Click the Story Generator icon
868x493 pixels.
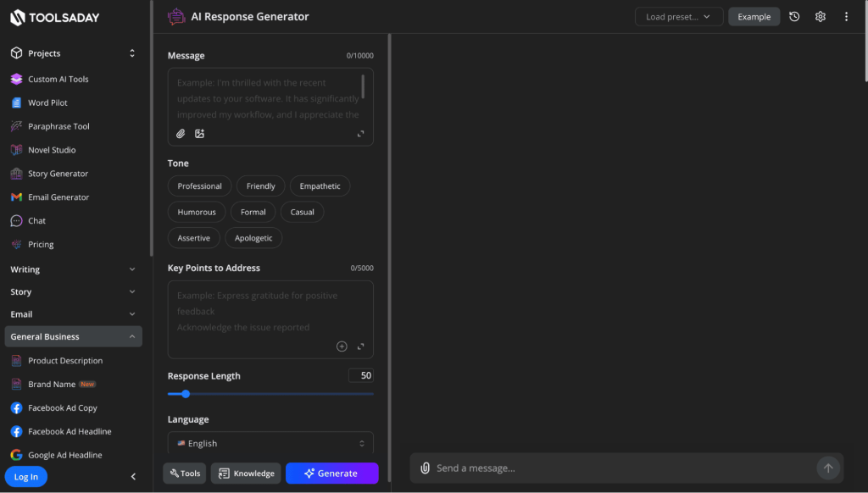(x=17, y=174)
